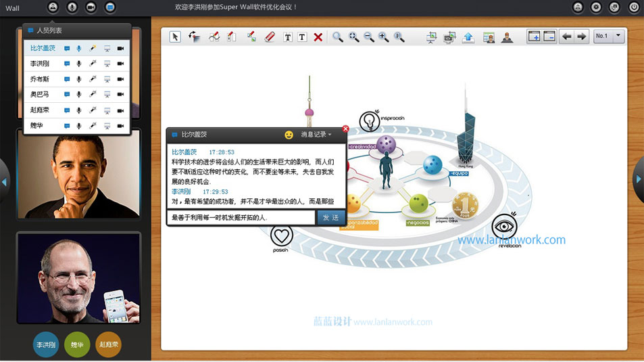644x362 pixels.
Task: Click the 发送 send button
Action: [x=330, y=217]
